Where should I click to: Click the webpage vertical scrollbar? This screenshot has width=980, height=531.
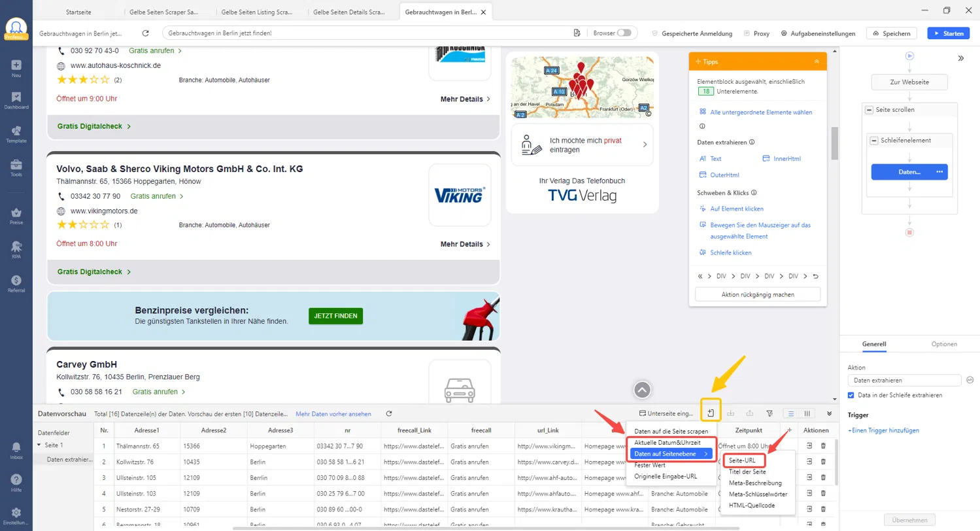834,143
